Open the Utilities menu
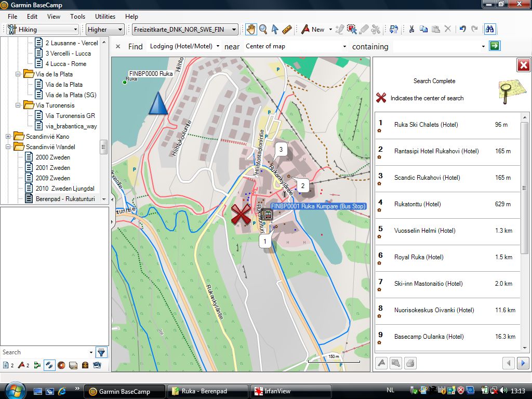Image resolution: width=532 pixels, height=399 pixels. [x=105, y=17]
